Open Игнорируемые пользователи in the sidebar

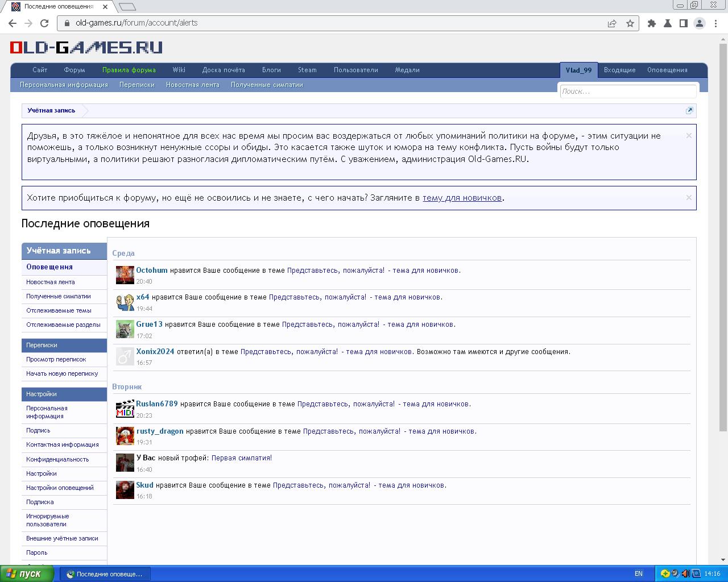tap(48, 520)
